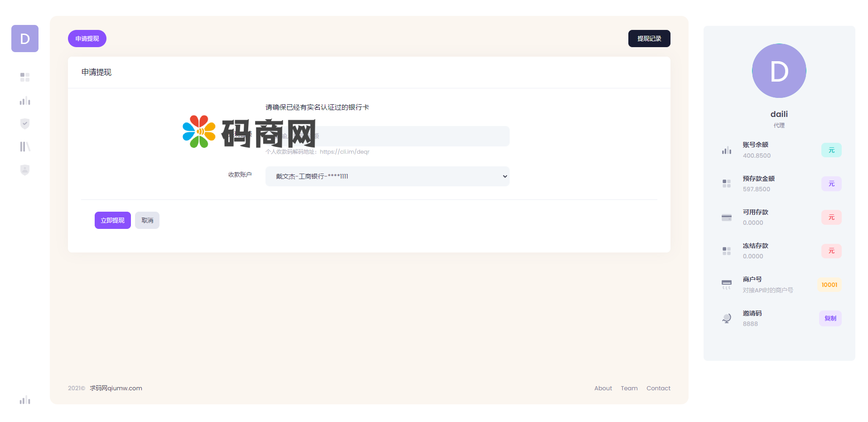
Task: Click the large daili profile avatar
Action: 779,71
